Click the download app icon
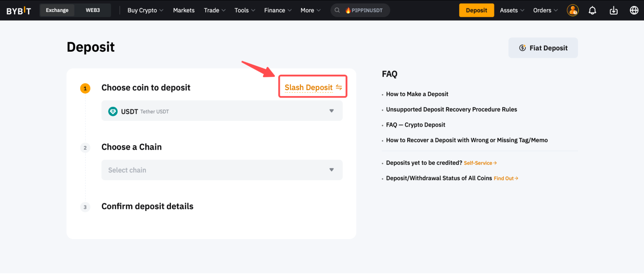Image resolution: width=644 pixels, height=274 pixels. [x=613, y=10]
